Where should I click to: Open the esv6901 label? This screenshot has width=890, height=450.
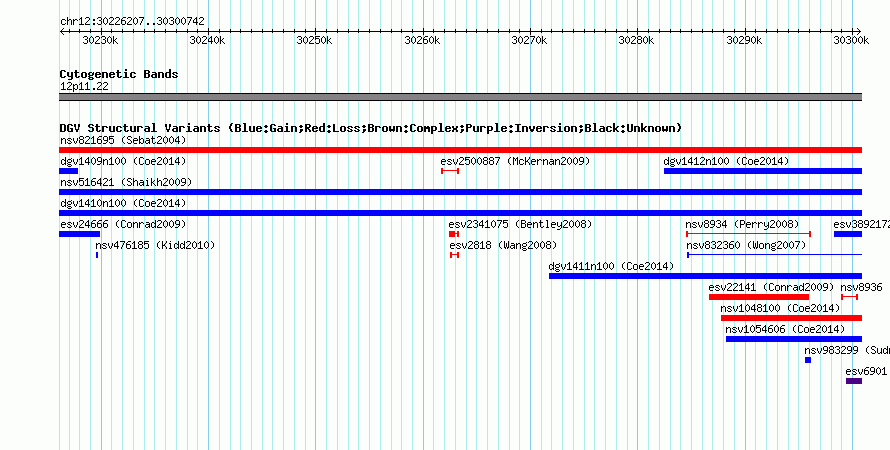pos(866,371)
